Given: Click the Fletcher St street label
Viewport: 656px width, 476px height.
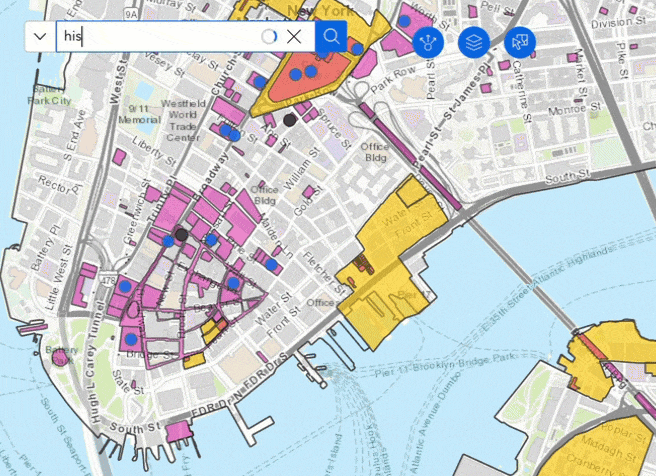Looking at the screenshot, I should (x=323, y=273).
